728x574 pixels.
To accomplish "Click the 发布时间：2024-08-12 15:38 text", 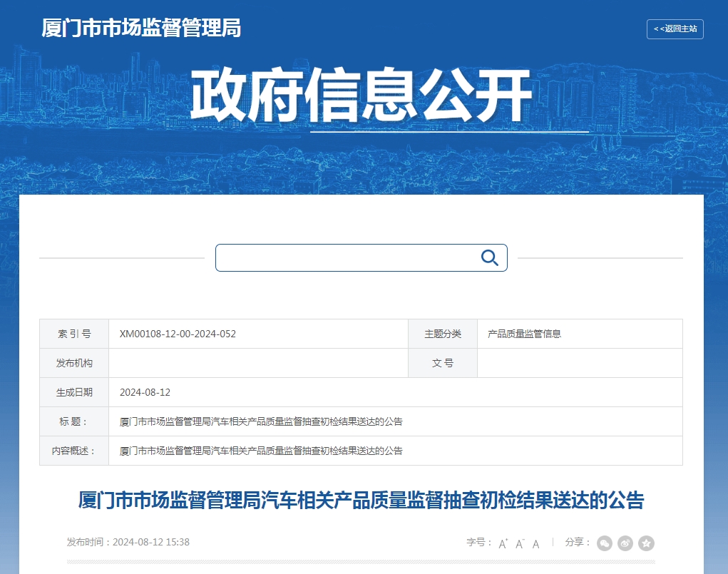I will point(128,542).
